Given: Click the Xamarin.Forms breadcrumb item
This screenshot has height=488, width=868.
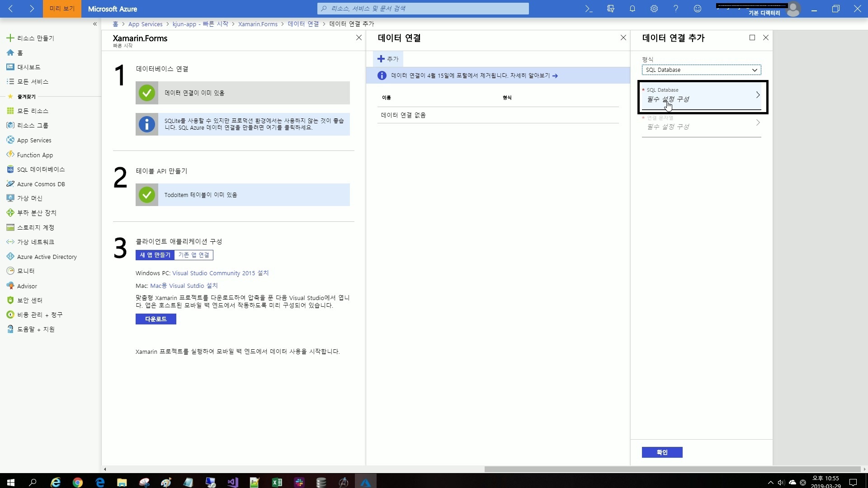Looking at the screenshot, I should pos(258,24).
